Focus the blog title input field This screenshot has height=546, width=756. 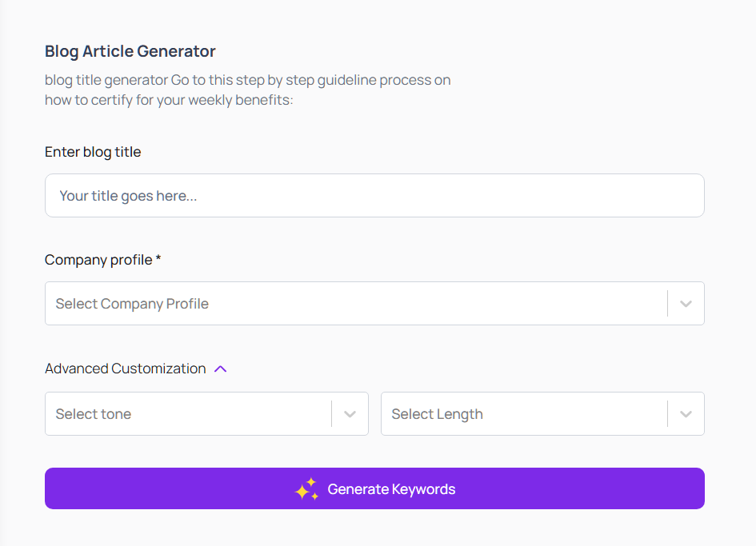pyautogui.click(x=374, y=196)
